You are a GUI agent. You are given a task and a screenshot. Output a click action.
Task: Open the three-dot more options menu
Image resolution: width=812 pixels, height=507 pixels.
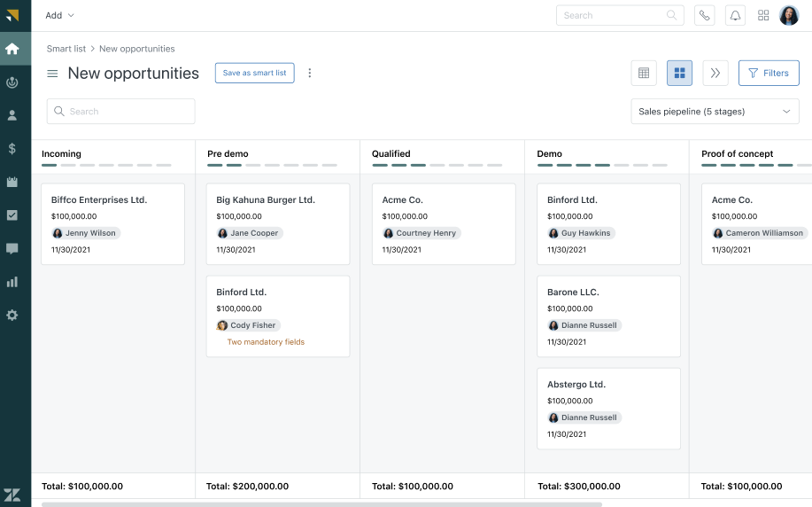[310, 73]
